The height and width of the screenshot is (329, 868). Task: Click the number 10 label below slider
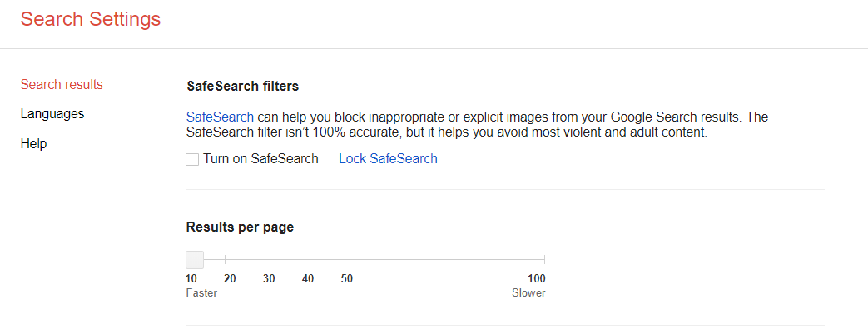pos(191,278)
